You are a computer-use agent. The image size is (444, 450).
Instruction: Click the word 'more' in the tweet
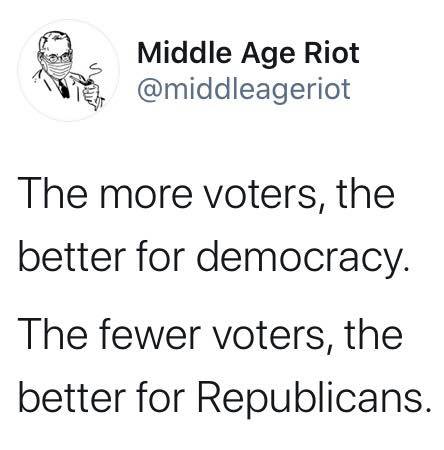[146, 197]
